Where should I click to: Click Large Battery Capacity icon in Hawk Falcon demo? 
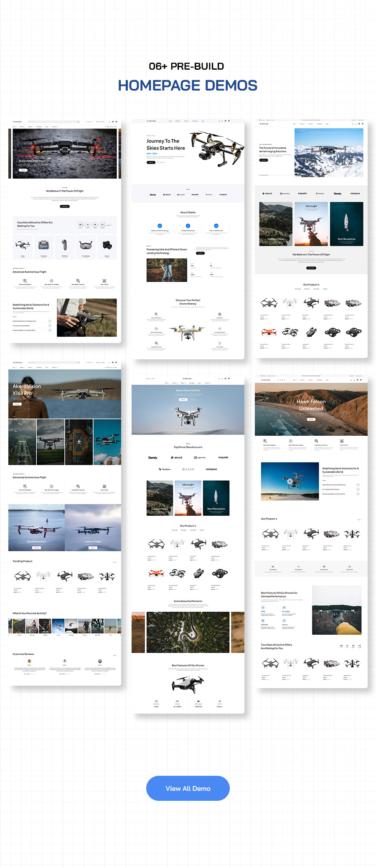click(316, 441)
